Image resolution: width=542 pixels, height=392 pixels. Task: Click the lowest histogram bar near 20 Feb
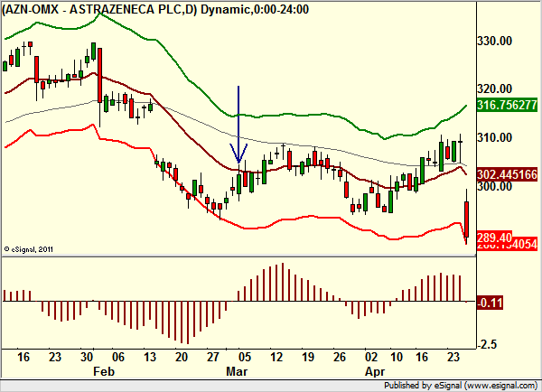(188, 322)
